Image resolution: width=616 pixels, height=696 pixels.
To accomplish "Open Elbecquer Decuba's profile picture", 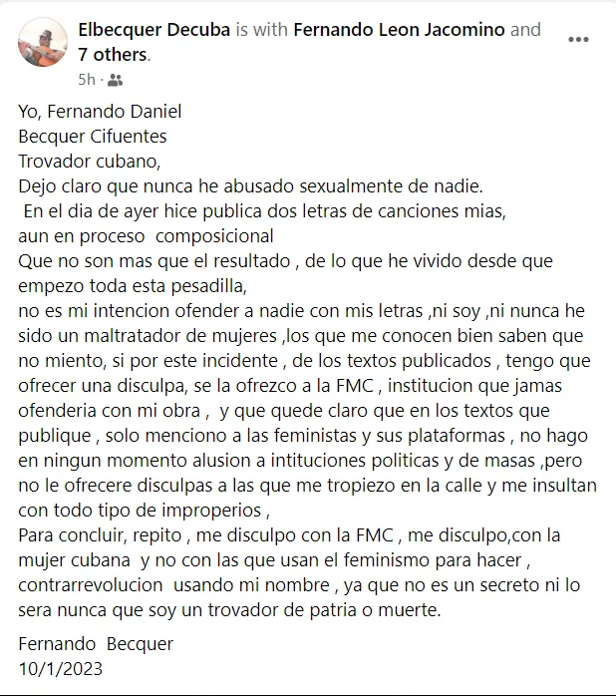I will 43,42.
